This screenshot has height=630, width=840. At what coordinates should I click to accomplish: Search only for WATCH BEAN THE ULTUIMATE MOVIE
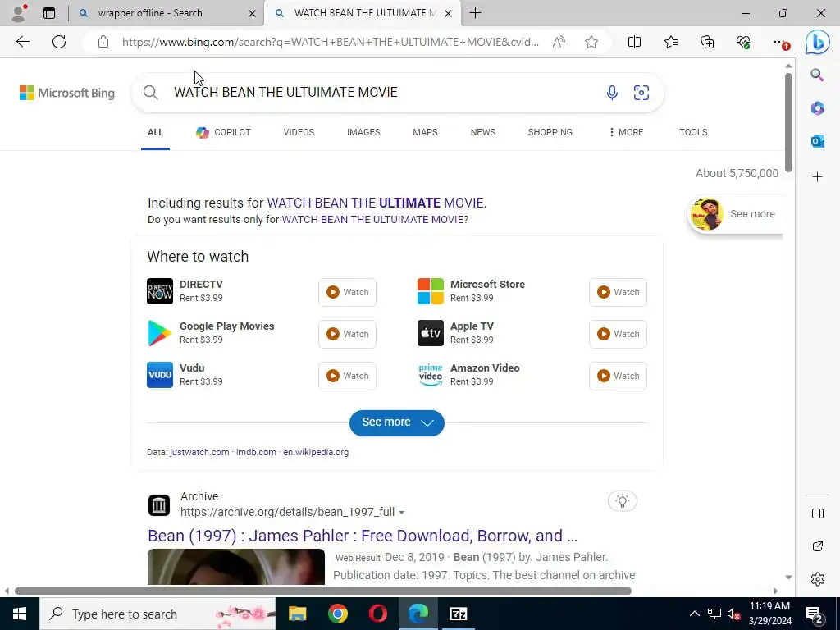tap(373, 220)
